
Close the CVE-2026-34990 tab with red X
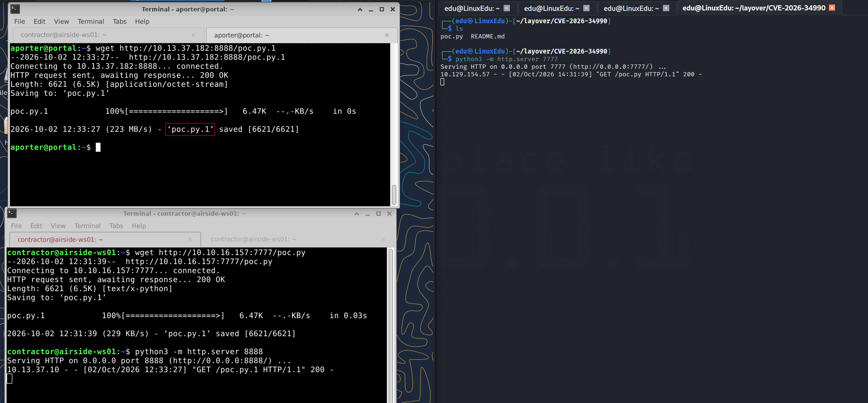[832, 8]
